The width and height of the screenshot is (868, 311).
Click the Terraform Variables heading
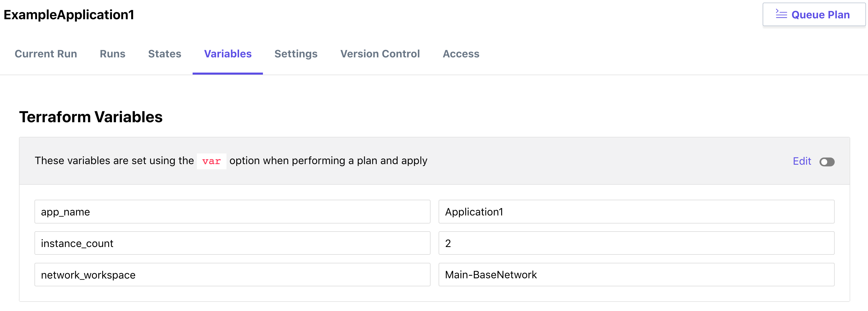(x=91, y=117)
